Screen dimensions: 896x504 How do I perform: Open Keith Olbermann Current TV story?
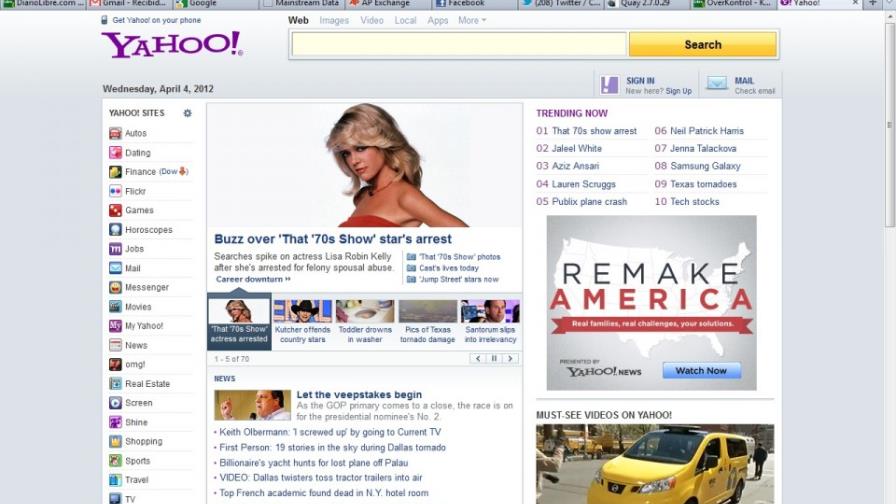pos(330,433)
